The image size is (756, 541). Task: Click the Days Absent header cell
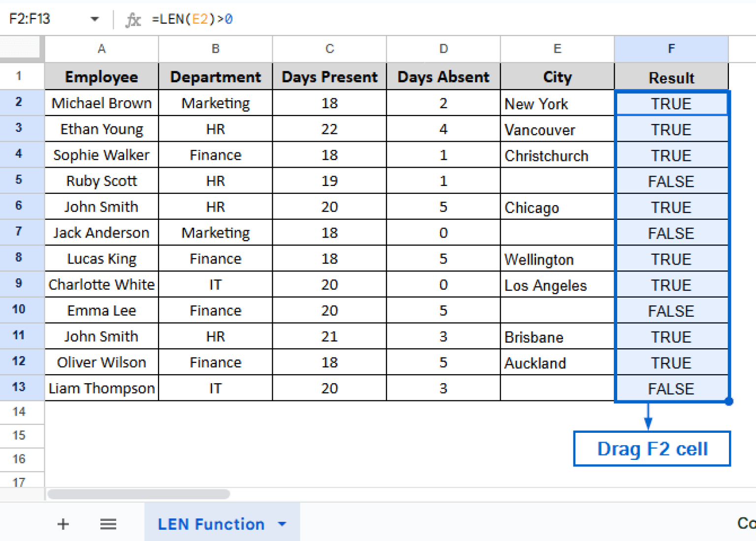click(x=443, y=77)
